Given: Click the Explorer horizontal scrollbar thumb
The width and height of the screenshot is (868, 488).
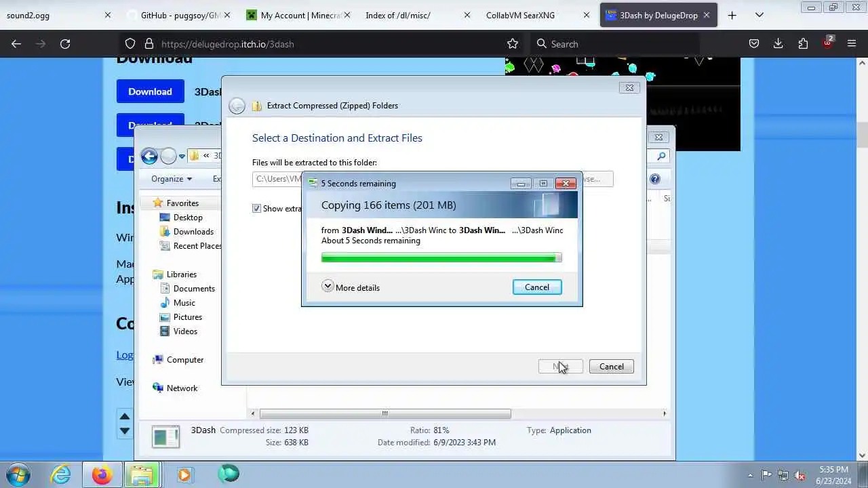Looking at the screenshot, I should [385, 413].
